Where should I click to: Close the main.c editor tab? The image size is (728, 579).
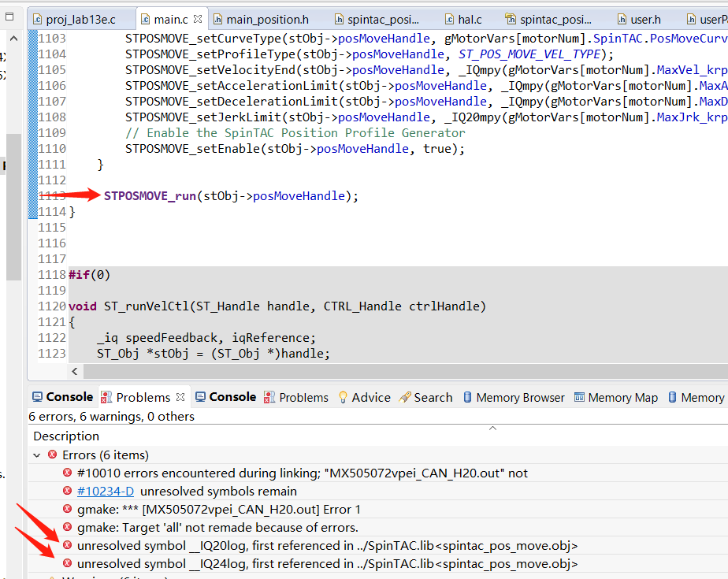coord(198,19)
